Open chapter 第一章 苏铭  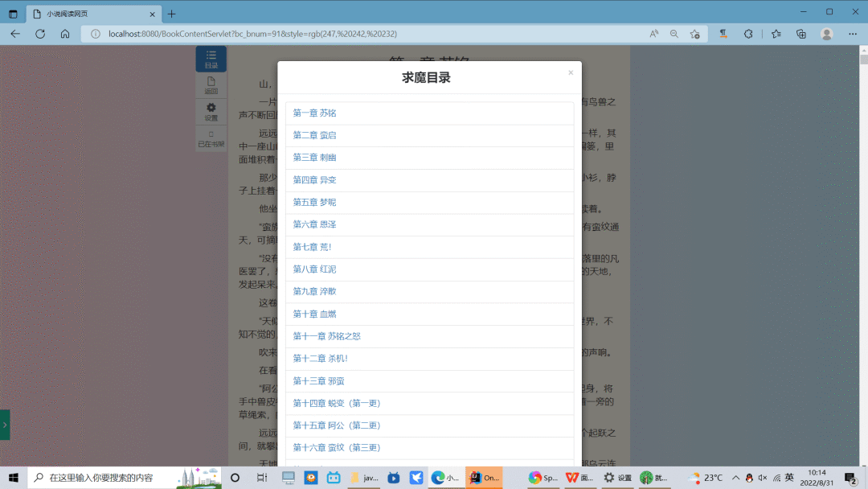(313, 113)
